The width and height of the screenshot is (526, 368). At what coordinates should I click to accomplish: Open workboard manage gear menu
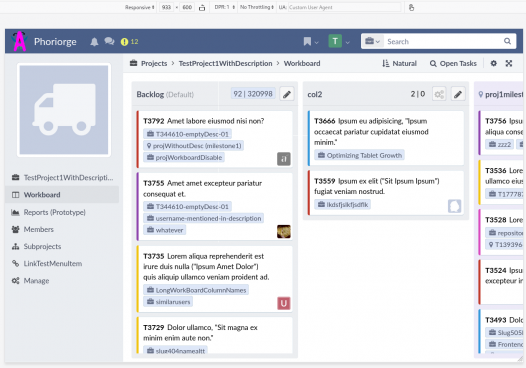(493, 63)
